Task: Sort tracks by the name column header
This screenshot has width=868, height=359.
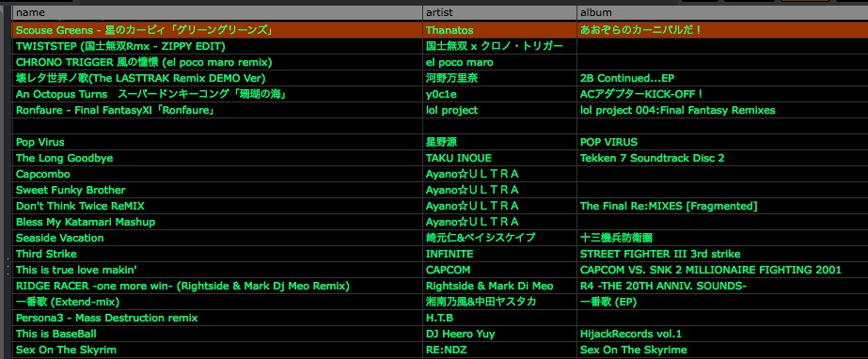Action: (216, 13)
